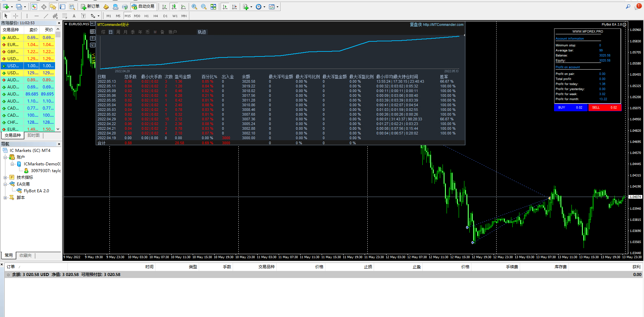The width and height of the screenshot is (644, 317).
Task: Expand the 脚本 scripts tree node
Action: click(5, 198)
